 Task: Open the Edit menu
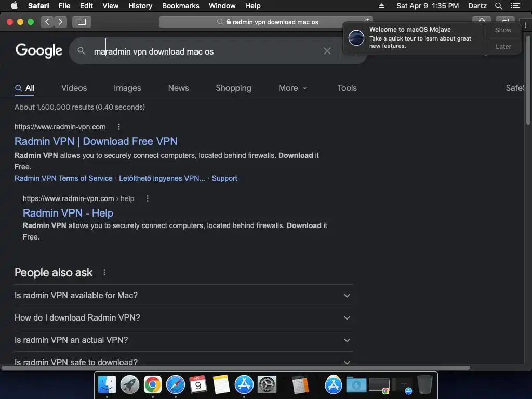[86, 6]
